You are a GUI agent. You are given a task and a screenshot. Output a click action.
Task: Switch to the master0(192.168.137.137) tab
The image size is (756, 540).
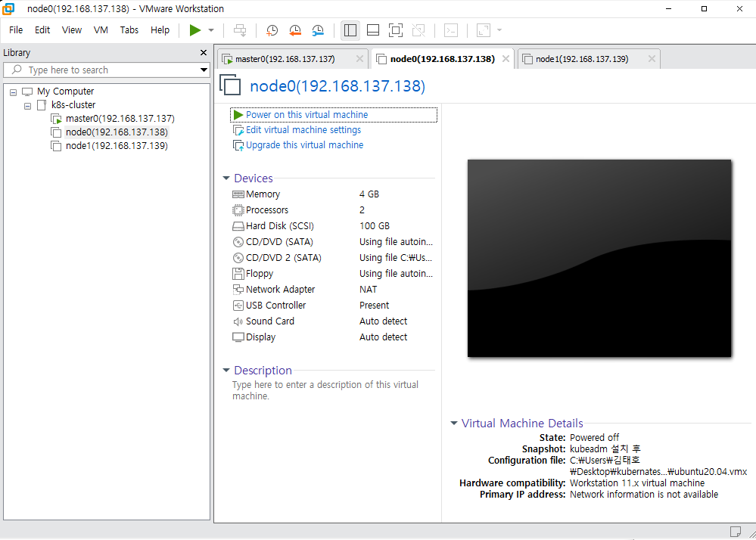(x=285, y=59)
